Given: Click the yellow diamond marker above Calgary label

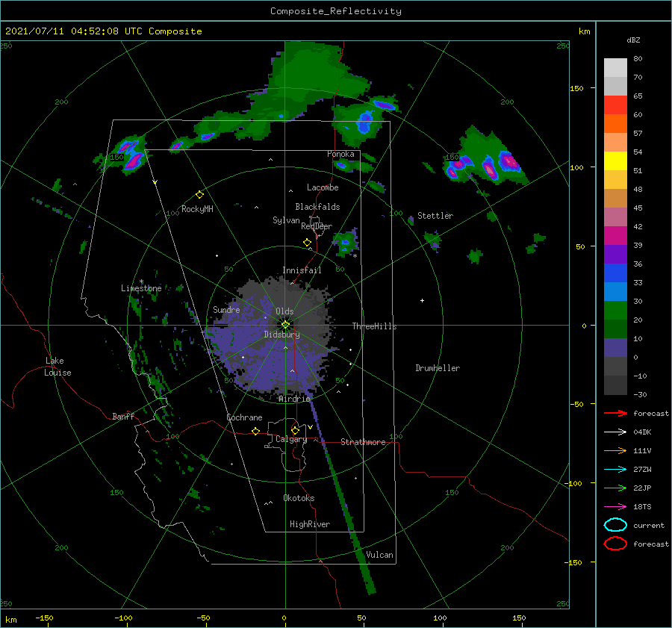Looking at the screenshot, I should 295,430.
